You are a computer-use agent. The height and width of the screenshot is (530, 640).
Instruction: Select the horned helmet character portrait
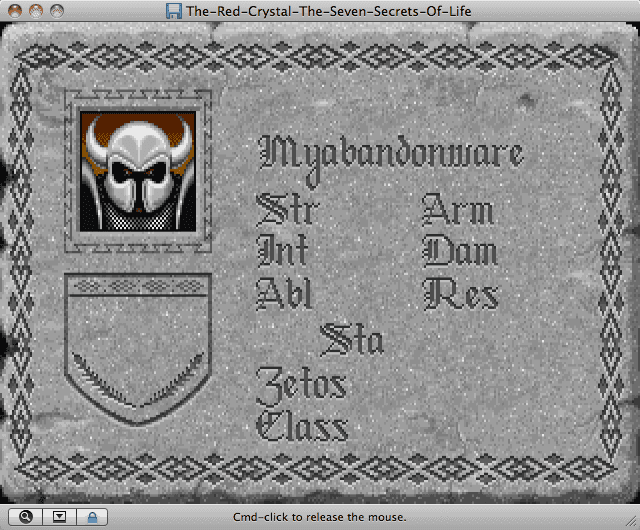click(x=138, y=171)
